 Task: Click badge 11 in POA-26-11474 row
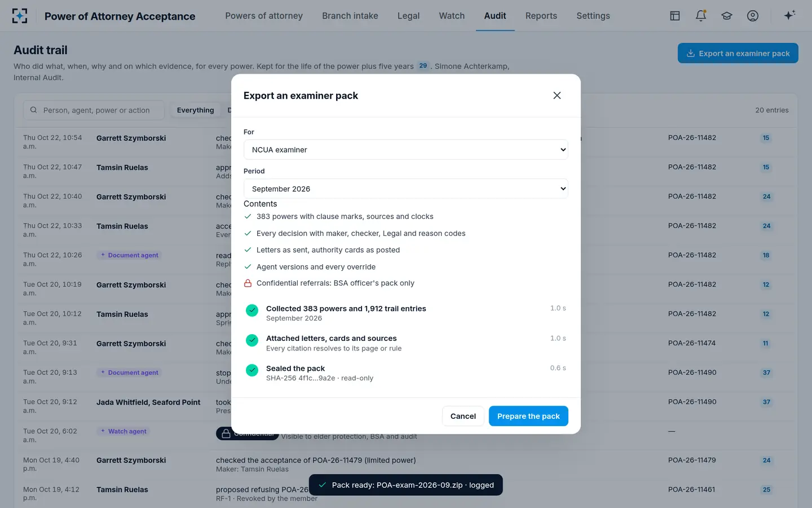point(765,343)
